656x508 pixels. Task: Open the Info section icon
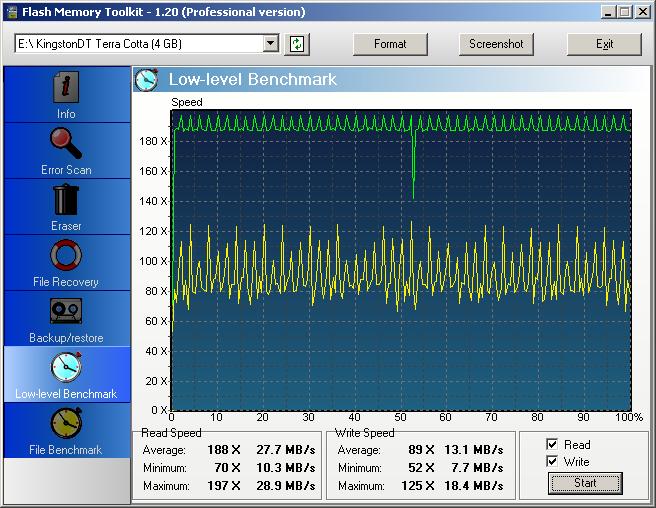click(x=66, y=87)
